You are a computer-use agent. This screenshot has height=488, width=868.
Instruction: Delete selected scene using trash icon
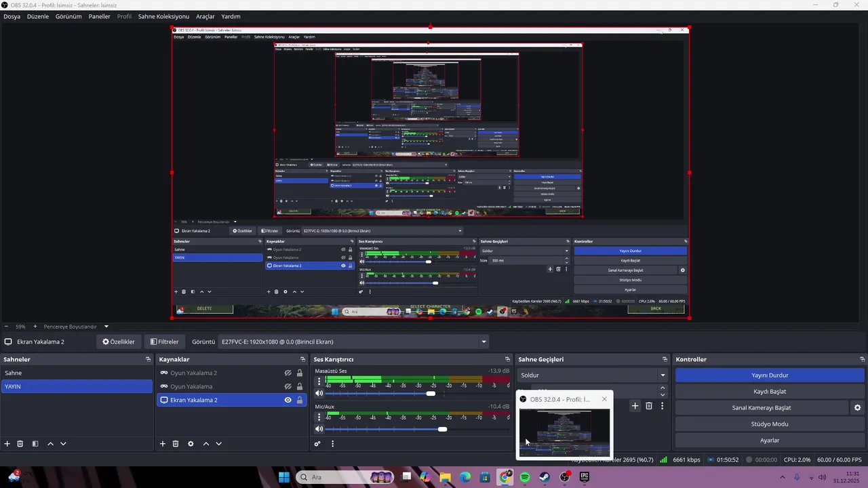[x=20, y=444]
